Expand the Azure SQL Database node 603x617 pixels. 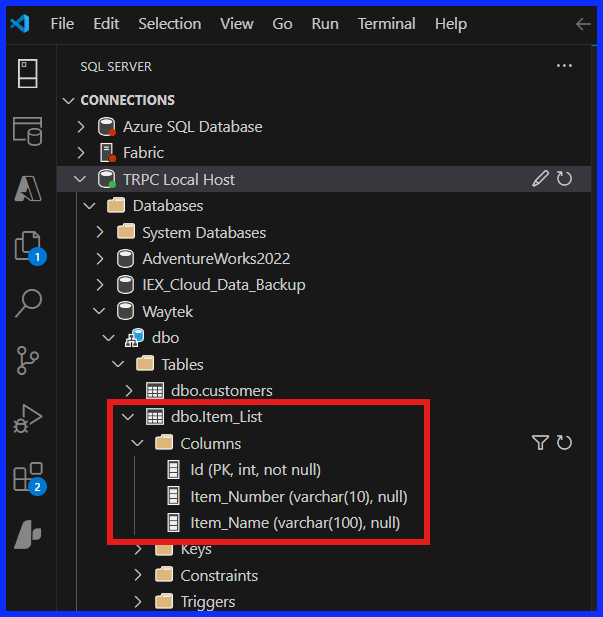81,127
